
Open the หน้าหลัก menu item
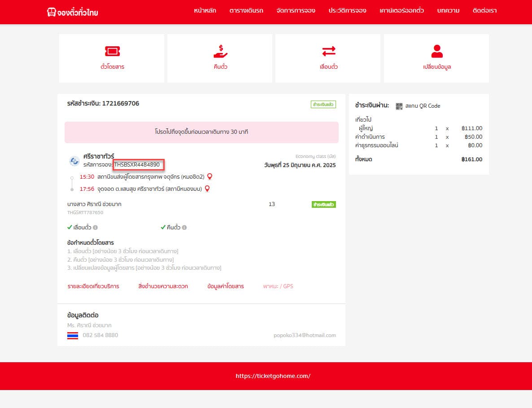[205, 10]
